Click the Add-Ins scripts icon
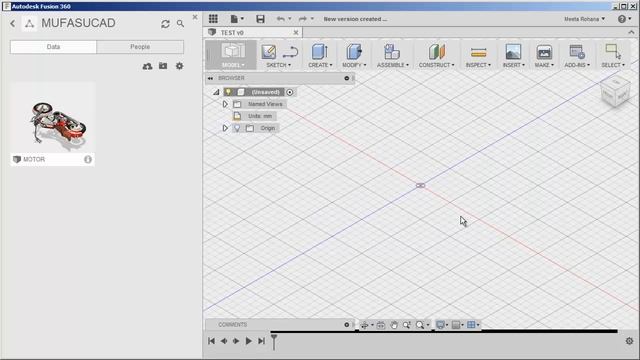 [577, 52]
